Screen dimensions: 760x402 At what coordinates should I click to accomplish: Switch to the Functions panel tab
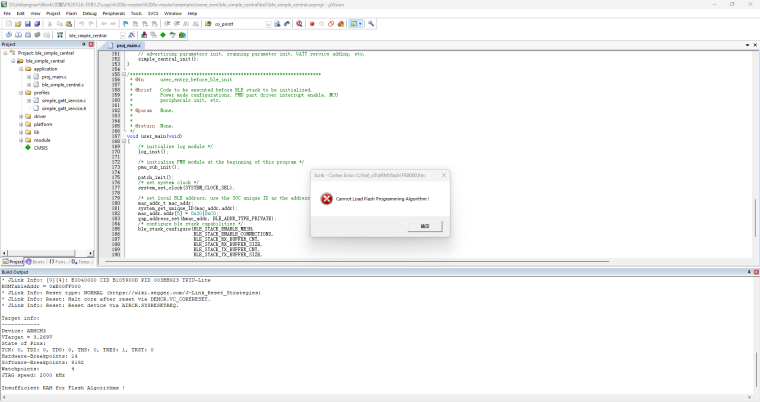[58, 261]
